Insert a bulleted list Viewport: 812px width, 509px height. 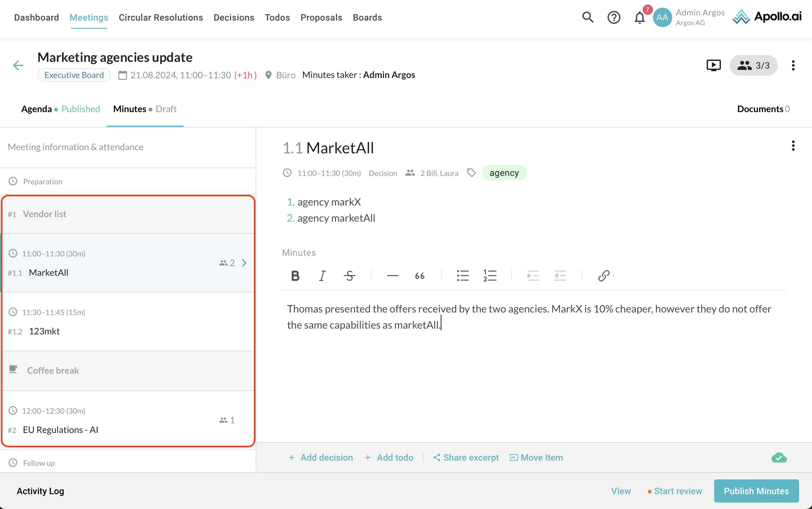[463, 276]
